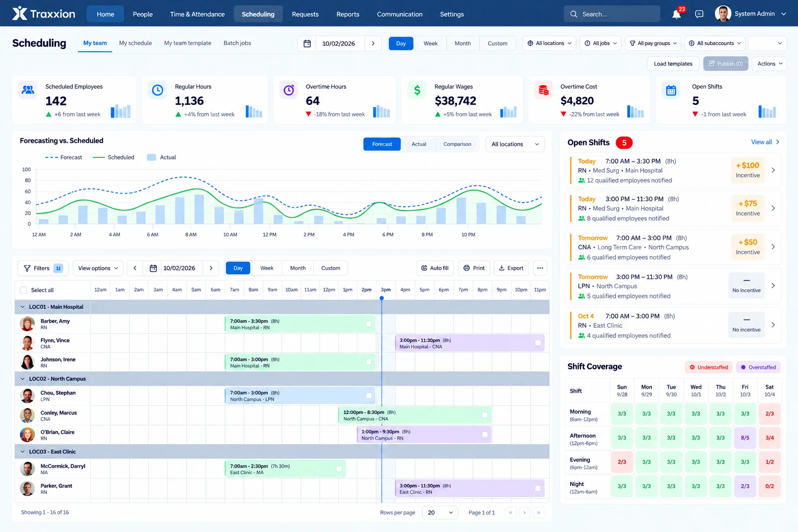This screenshot has width=798, height=532.
Task: Check Barber, Amy's 7:00am shift checkbox
Action: click(369, 324)
